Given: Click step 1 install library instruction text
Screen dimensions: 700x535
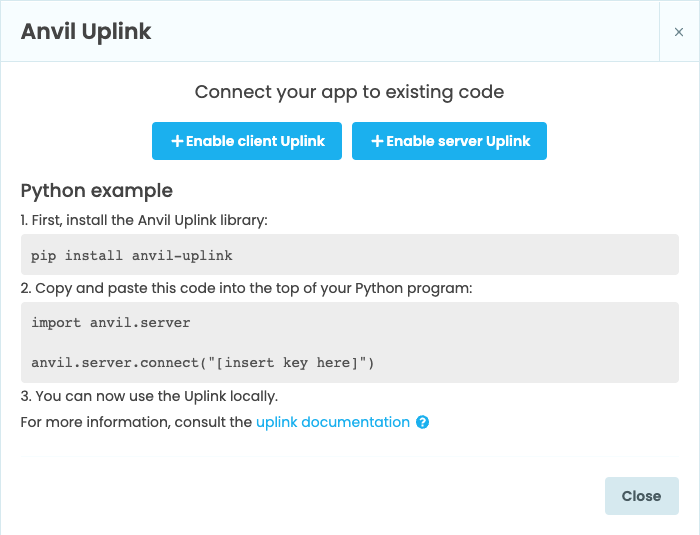Looking at the screenshot, I should 144,220.
